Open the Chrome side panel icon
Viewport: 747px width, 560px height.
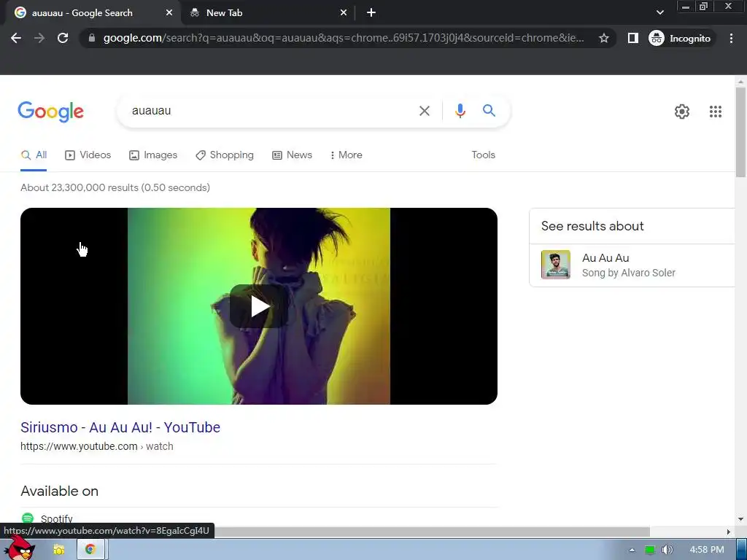(632, 38)
